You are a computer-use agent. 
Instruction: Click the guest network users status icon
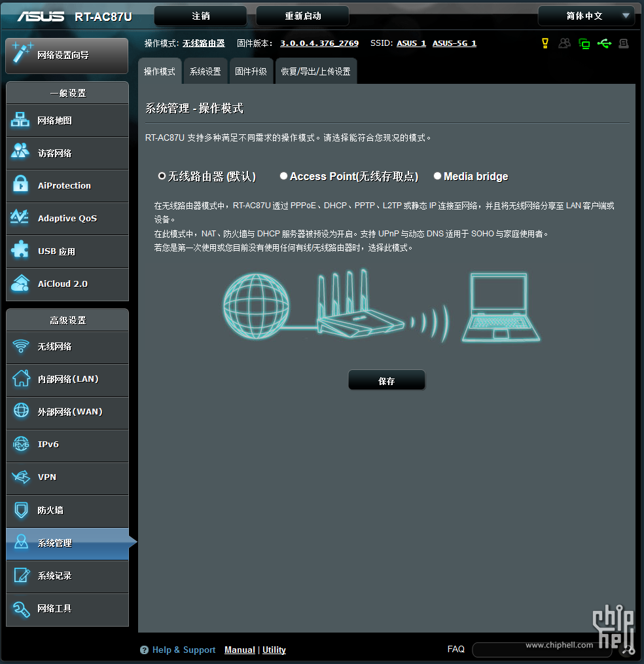(564, 43)
